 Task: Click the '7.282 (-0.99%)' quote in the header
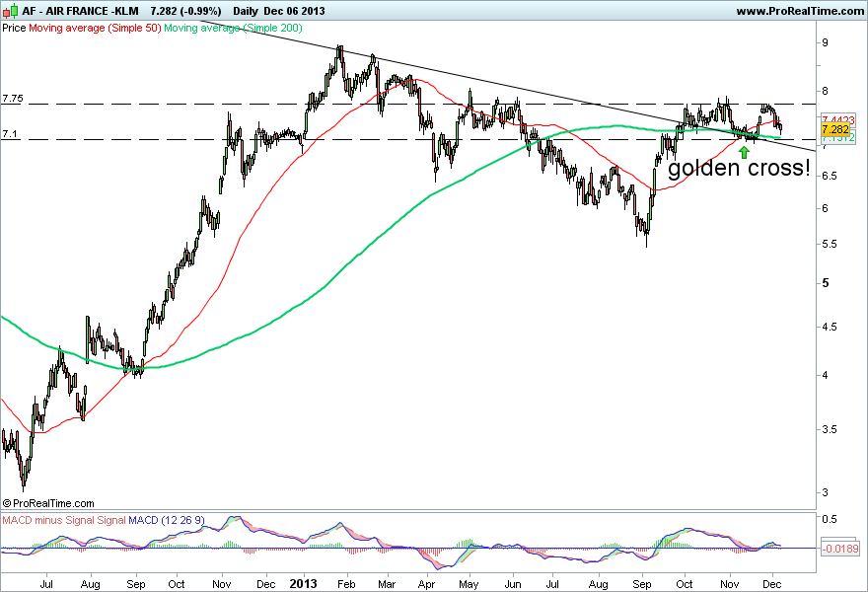click(x=186, y=11)
